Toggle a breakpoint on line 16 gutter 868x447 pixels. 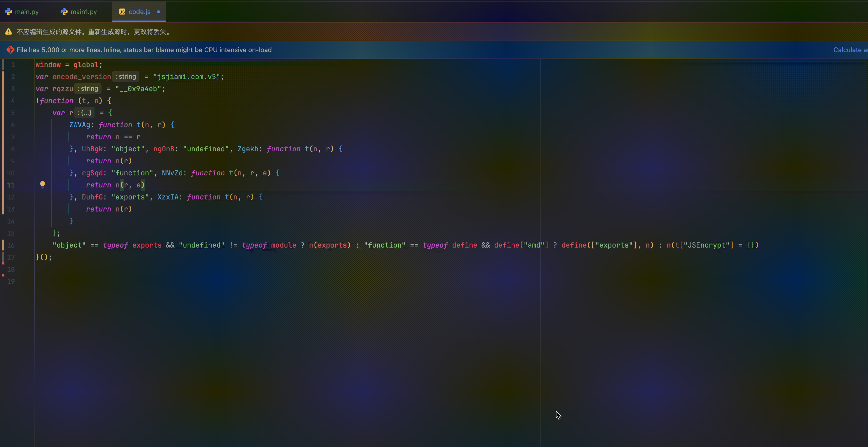pyautogui.click(x=11, y=245)
